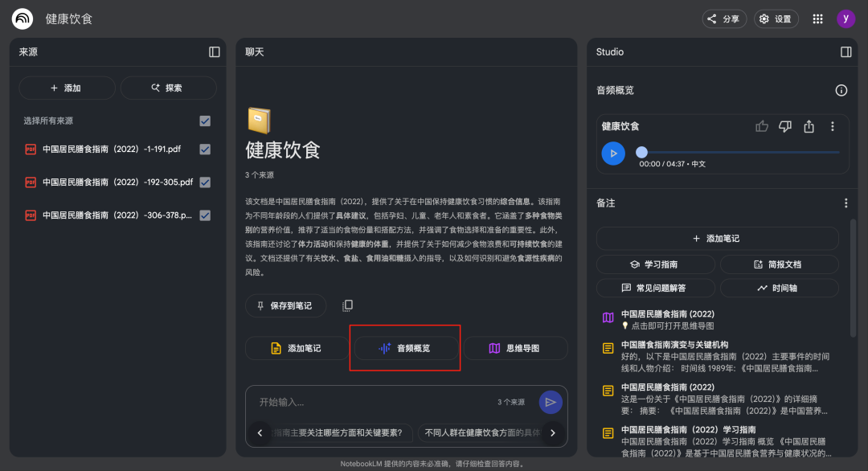Collapse the Studio panel
This screenshot has width=868, height=471.
(x=845, y=52)
